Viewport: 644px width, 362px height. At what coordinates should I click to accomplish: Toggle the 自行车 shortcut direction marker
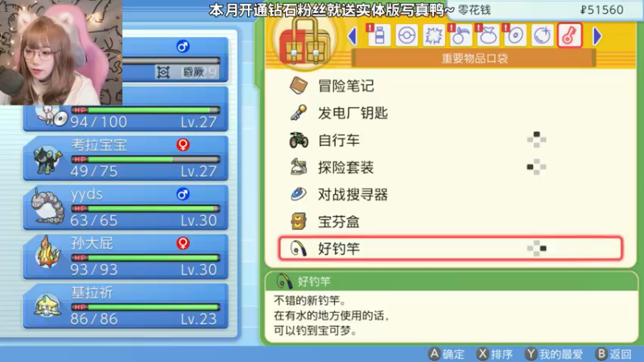[x=536, y=139]
